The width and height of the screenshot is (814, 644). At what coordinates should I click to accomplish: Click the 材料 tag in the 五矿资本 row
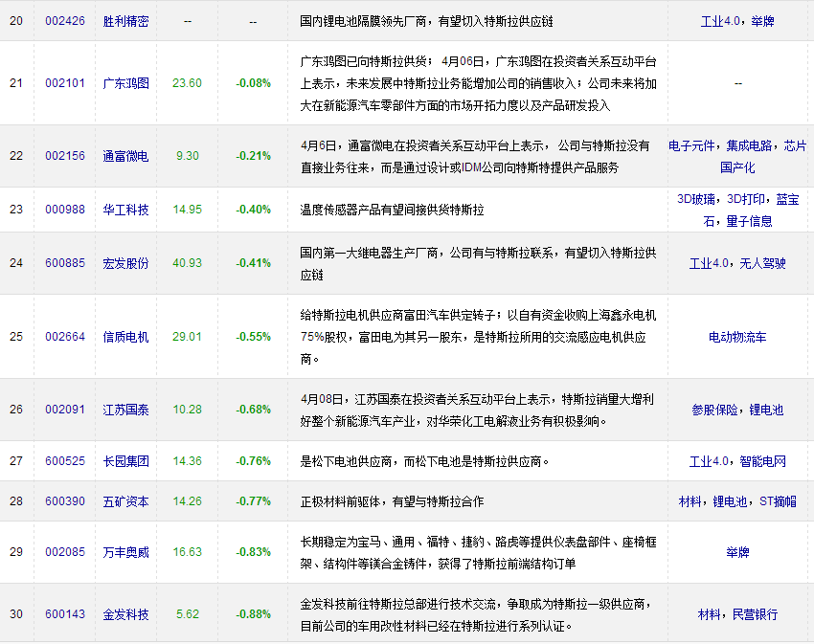690,501
